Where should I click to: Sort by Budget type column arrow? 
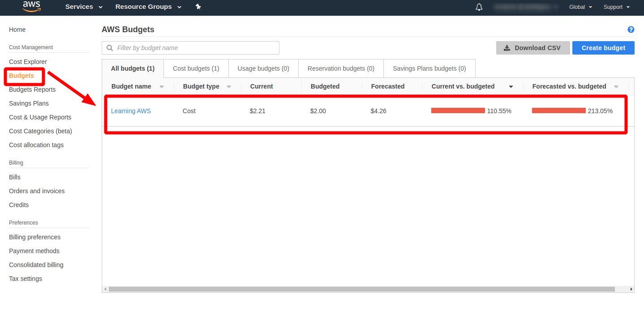[x=229, y=87]
